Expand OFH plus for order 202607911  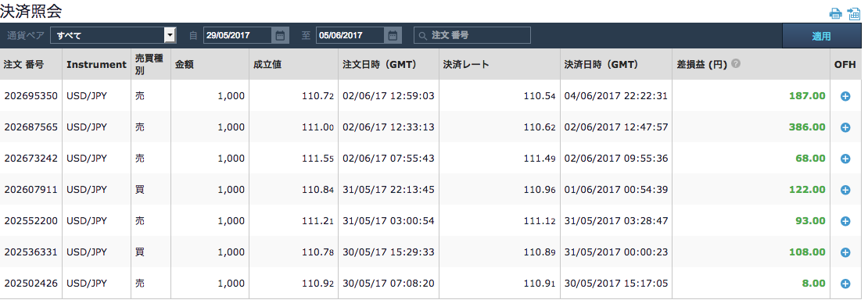[x=845, y=190]
